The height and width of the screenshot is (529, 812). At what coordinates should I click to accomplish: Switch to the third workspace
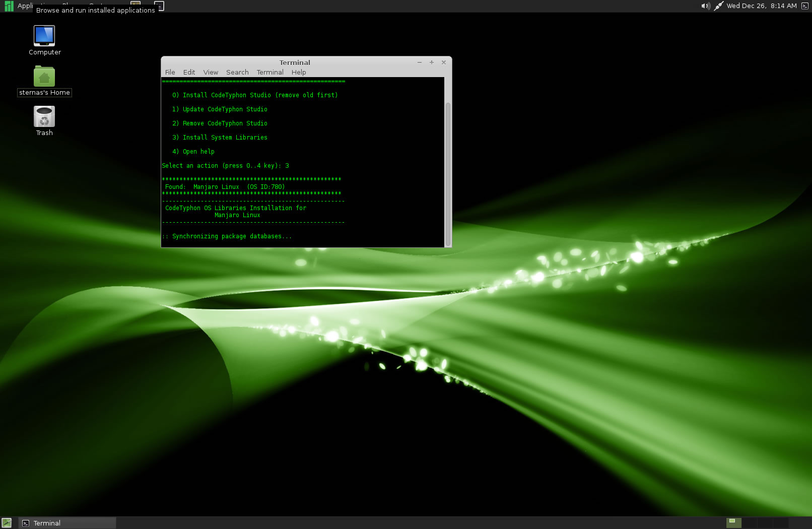coord(765,522)
